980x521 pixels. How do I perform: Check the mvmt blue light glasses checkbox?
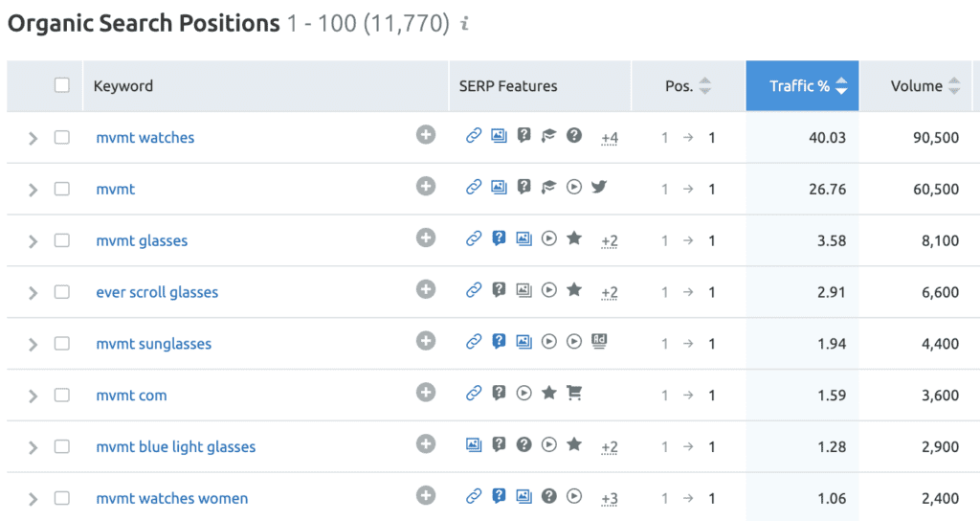[62, 446]
